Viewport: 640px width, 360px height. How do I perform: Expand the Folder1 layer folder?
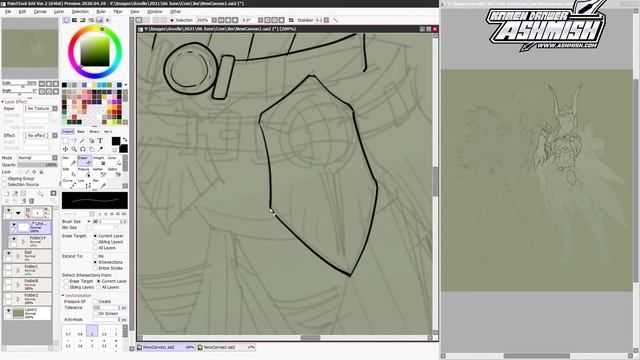(18, 271)
